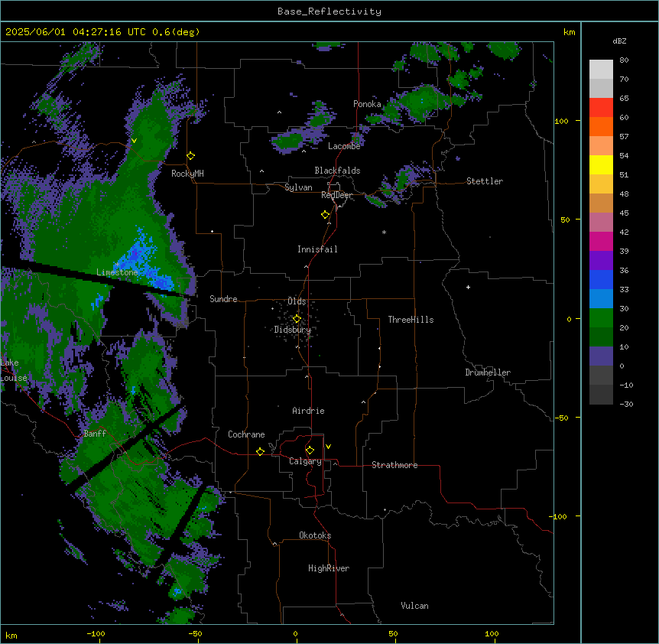Click the dBZ legend heading
659x644 pixels.
coord(619,41)
